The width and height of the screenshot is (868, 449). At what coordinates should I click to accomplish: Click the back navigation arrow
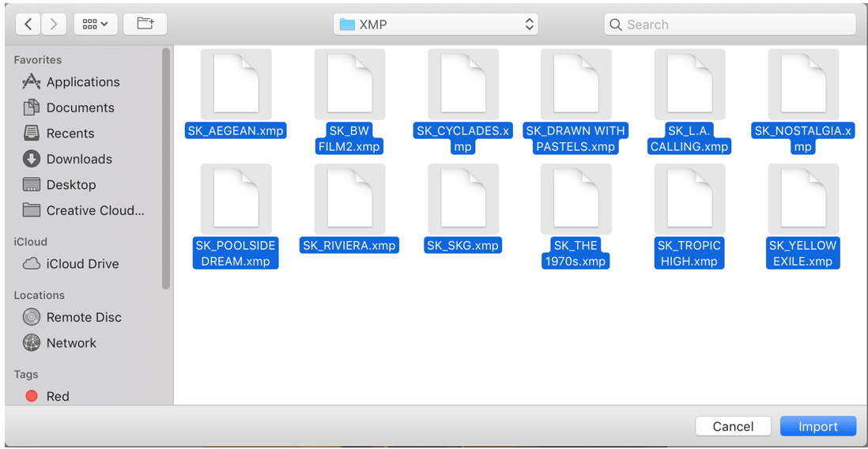click(x=28, y=25)
